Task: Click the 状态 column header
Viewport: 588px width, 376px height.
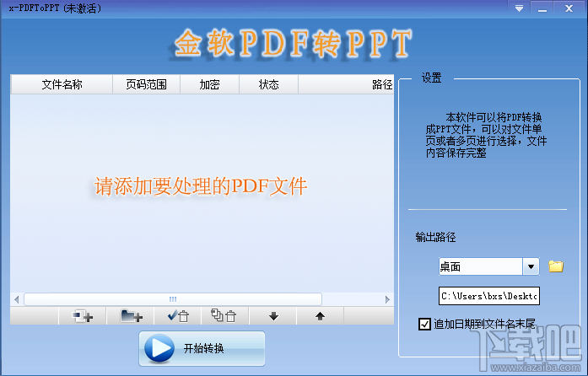Action: [268, 84]
